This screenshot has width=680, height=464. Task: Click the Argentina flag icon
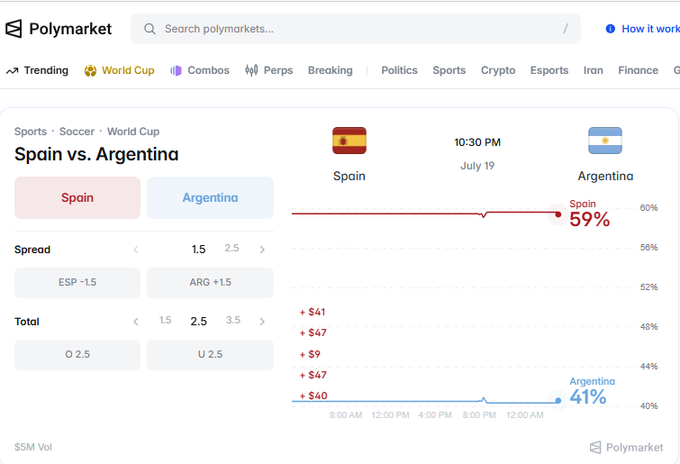click(605, 141)
